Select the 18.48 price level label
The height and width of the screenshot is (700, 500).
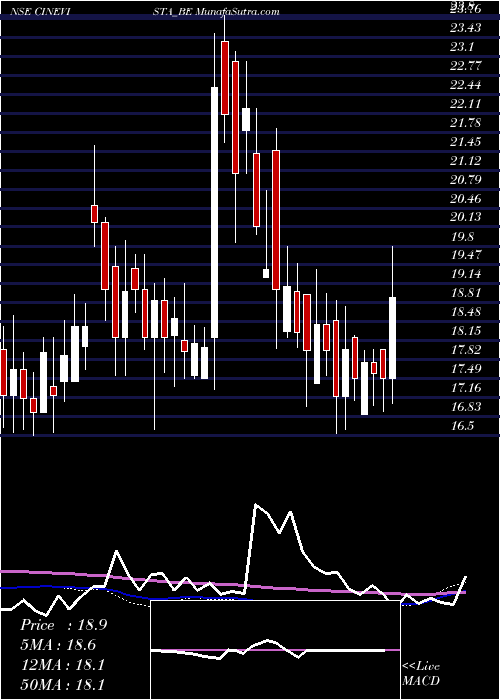[466, 312]
